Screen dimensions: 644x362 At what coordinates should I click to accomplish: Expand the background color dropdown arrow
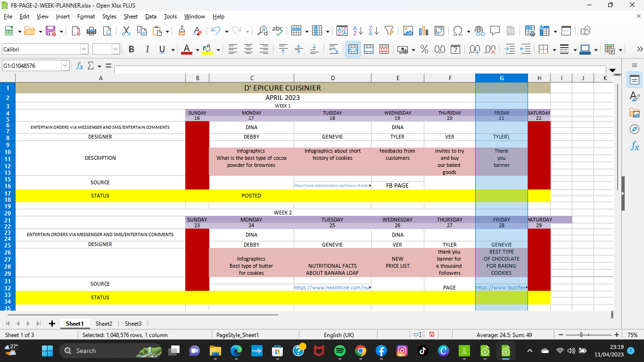click(x=218, y=49)
